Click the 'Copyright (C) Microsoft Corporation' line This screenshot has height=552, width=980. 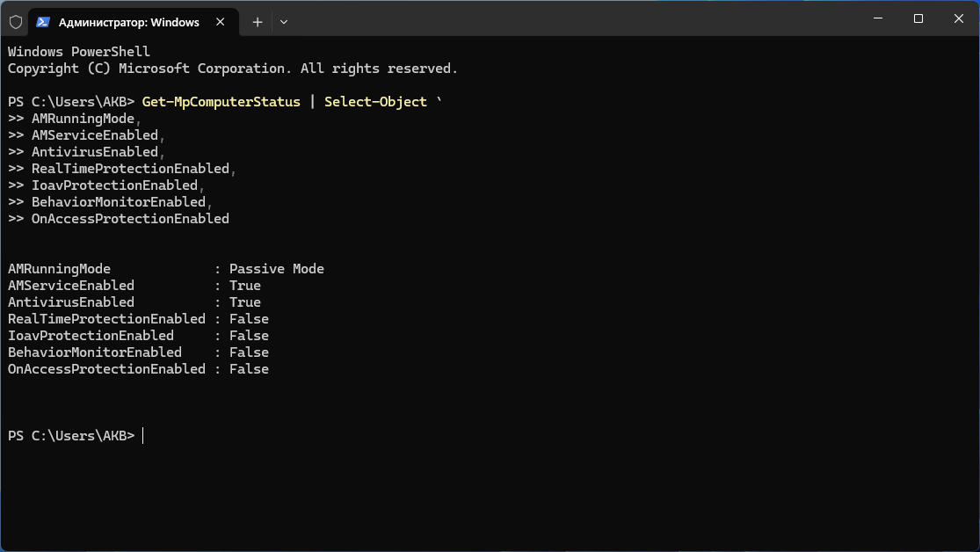(x=233, y=69)
